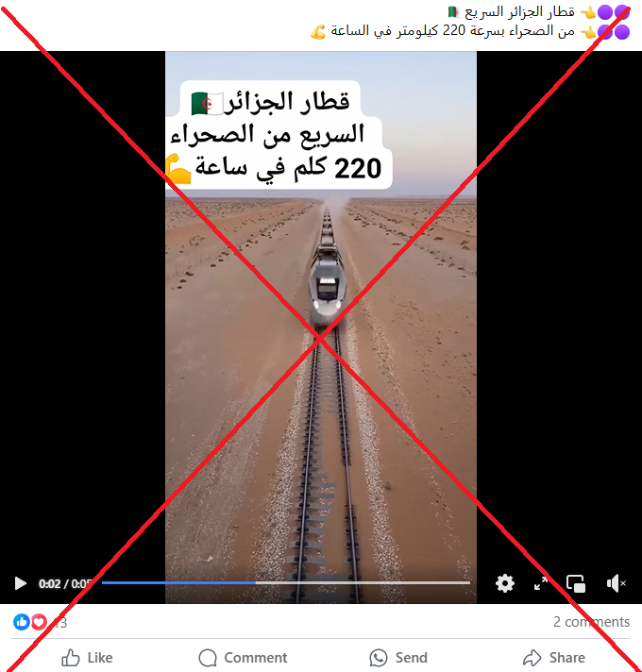Like the post
Screen dimensions: 642x672
[87, 658]
